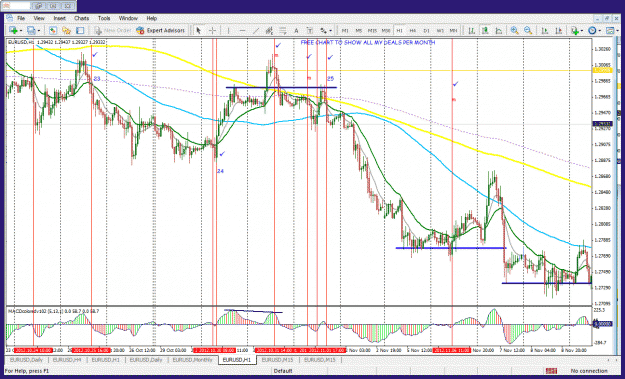Open the Window menu
This screenshot has width=625, height=379.
tap(128, 18)
